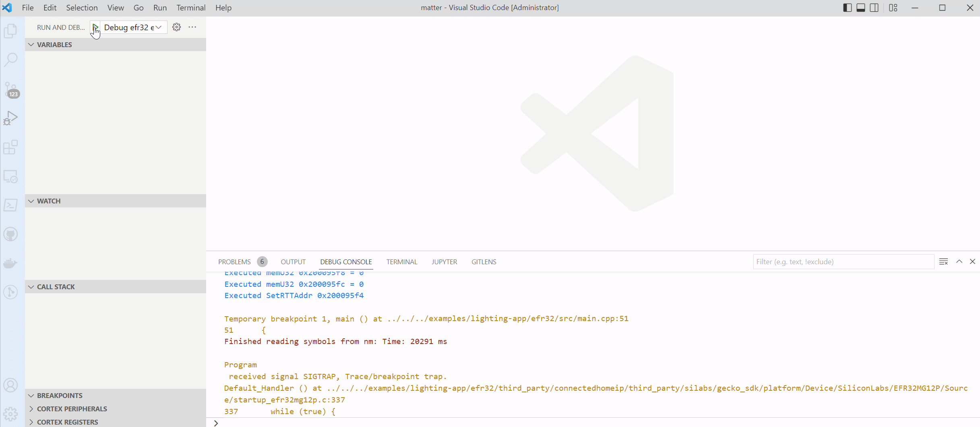
Task: Collapse the VARIABLES section
Action: (x=116, y=45)
